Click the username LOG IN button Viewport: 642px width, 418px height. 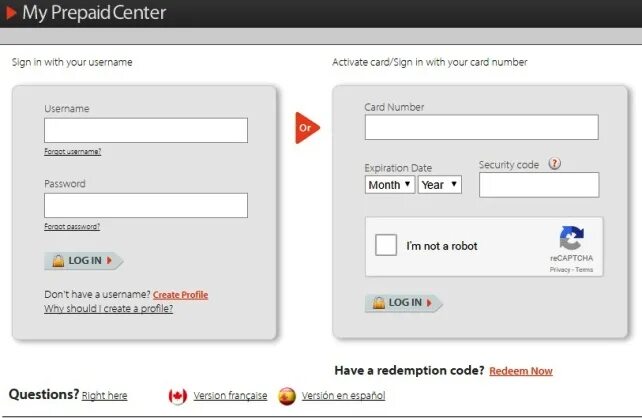tap(84, 261)
